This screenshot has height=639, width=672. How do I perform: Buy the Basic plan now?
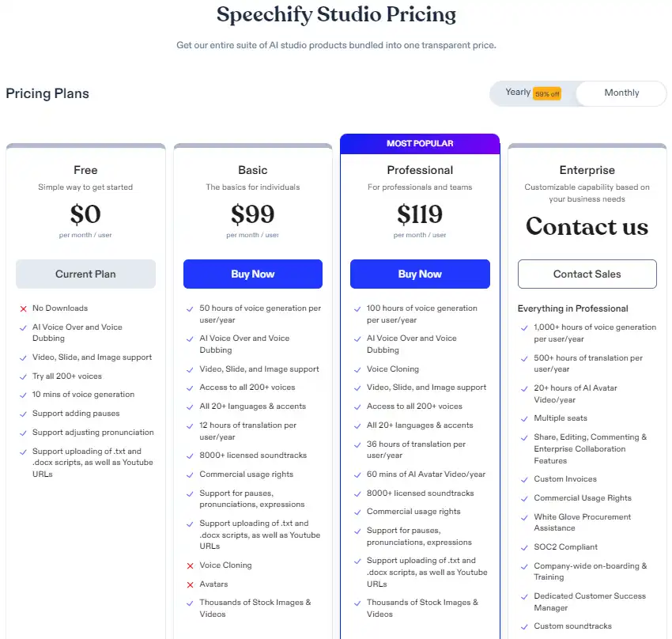click(253, 274)
